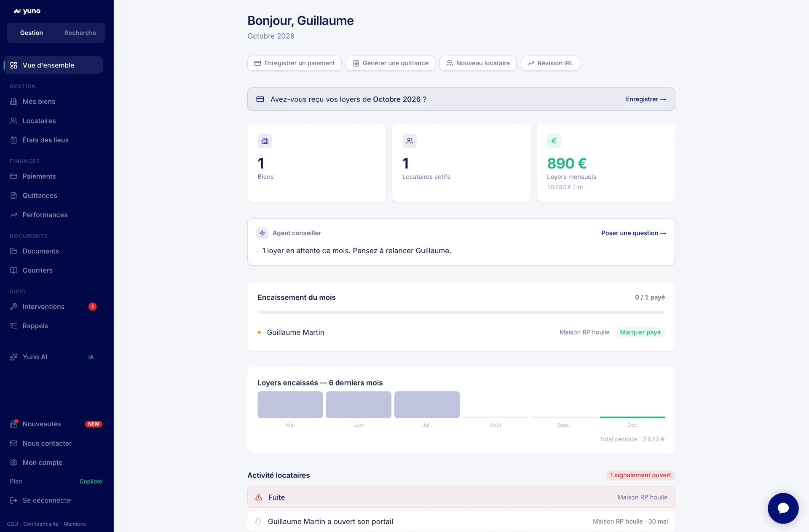Viewport: 809px width, 532px height.
Task: Click the Agent conseiller lightning icon
Action: 262,233
